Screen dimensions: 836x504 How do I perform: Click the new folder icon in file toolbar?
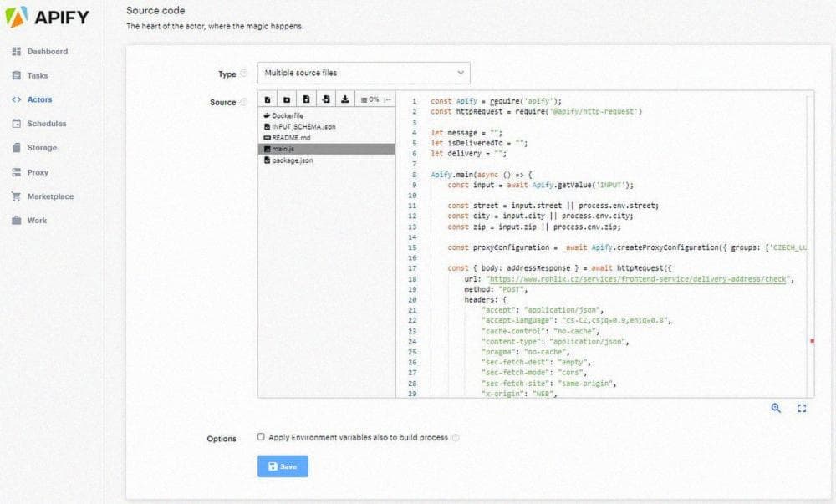[287, 99]
